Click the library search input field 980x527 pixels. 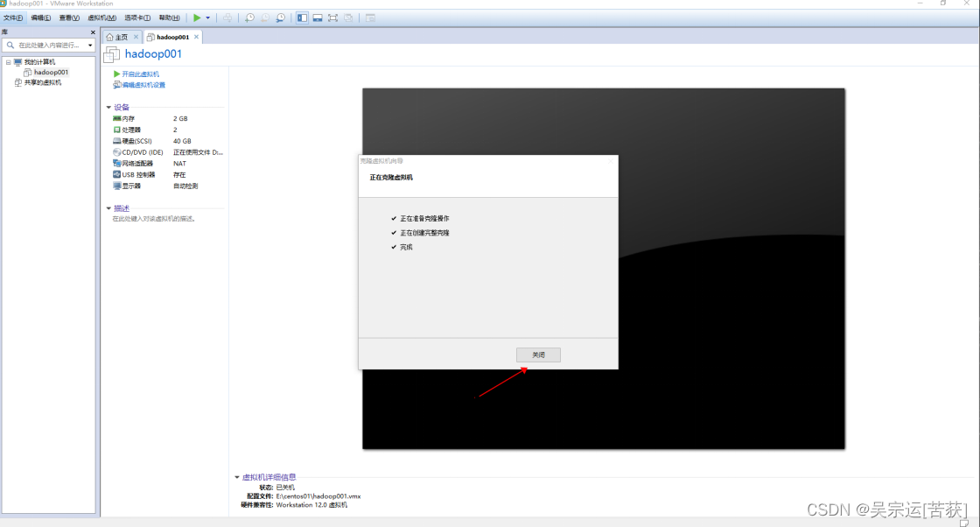[x=47, y=45]
